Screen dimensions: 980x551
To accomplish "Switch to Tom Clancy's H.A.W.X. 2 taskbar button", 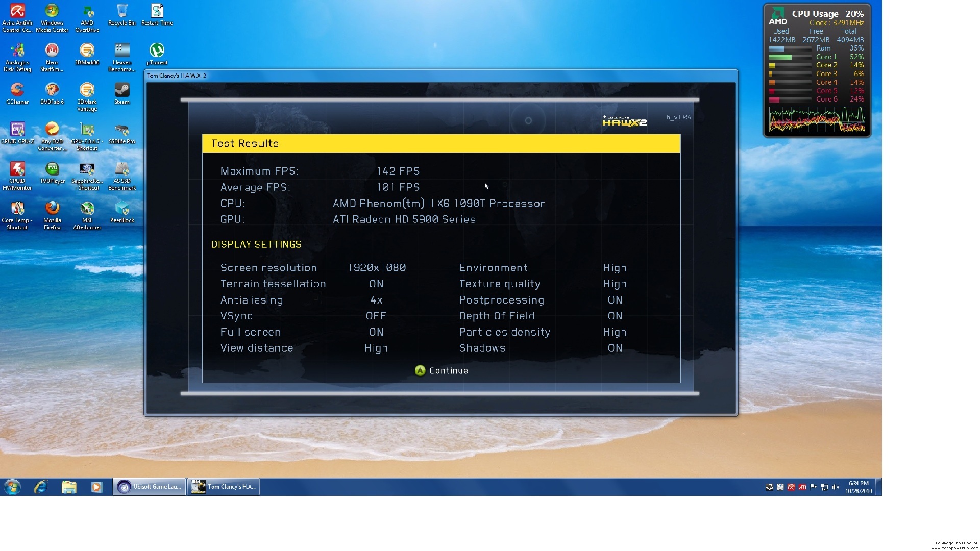I will coord(224,487).
